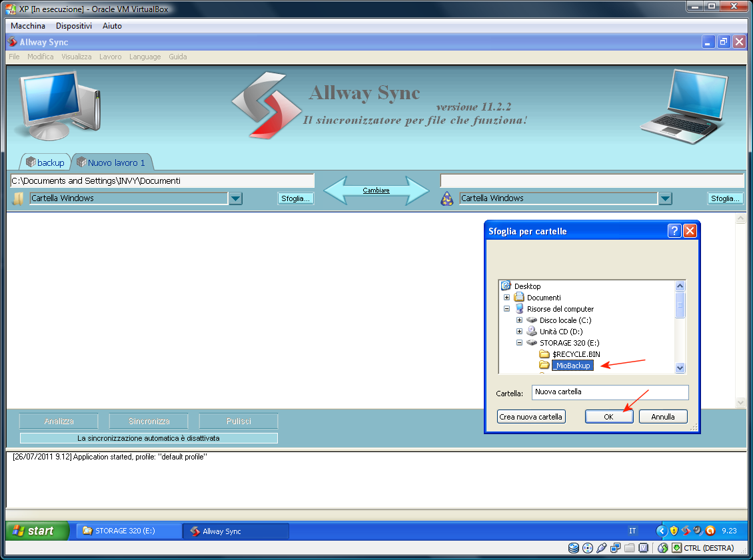Expand the Disco locale (C:) node
The height and width of the screenshot is (560, 753).
tap(519, 320)
